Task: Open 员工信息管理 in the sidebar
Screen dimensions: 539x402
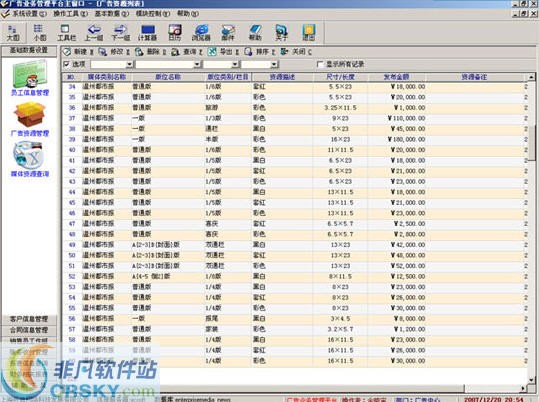Action: [30, 78]
